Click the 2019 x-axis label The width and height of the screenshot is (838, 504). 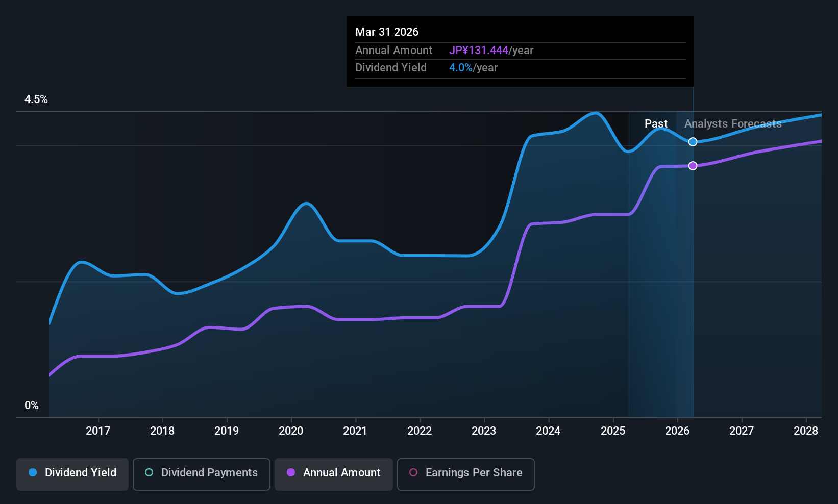pos(227,431)
